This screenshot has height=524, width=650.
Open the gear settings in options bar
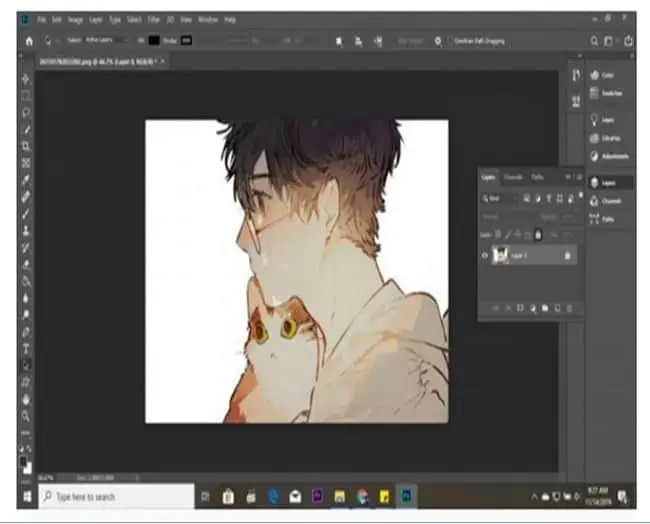pos(438,41)
